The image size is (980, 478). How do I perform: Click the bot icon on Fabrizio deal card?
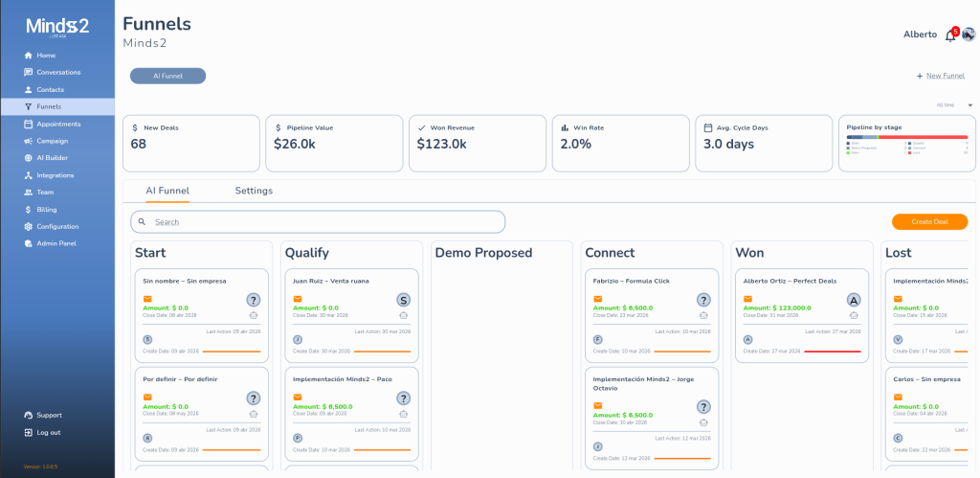(x=704, y=315)
